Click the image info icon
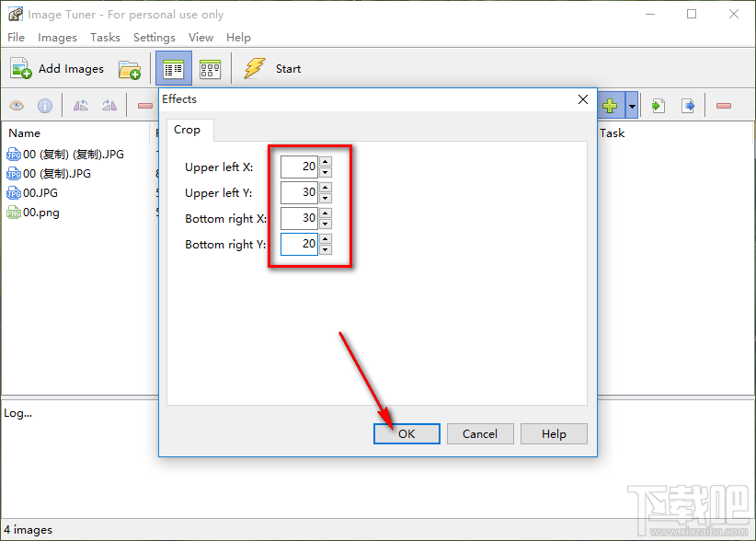Screen dimensions: 756x541 [x=45, y=106]
